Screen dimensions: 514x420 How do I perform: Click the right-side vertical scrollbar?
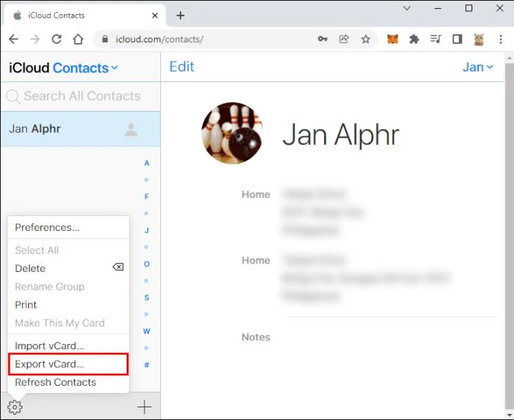pyautogui.click(x=509, y=236)
